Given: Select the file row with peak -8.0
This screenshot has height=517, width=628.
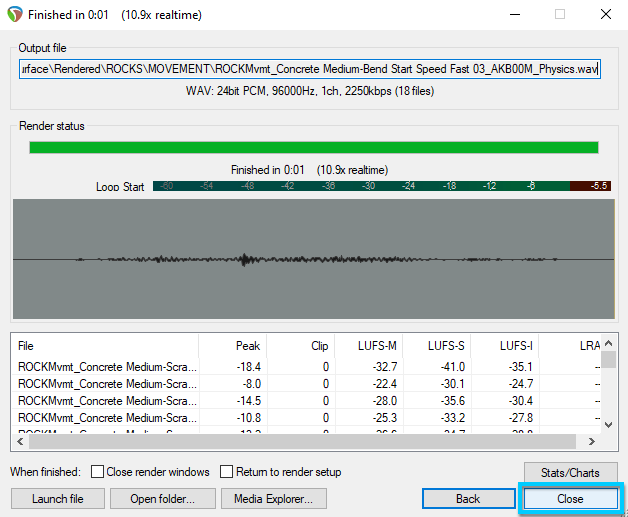Looking at the screenshot, I should pos(107,384).
